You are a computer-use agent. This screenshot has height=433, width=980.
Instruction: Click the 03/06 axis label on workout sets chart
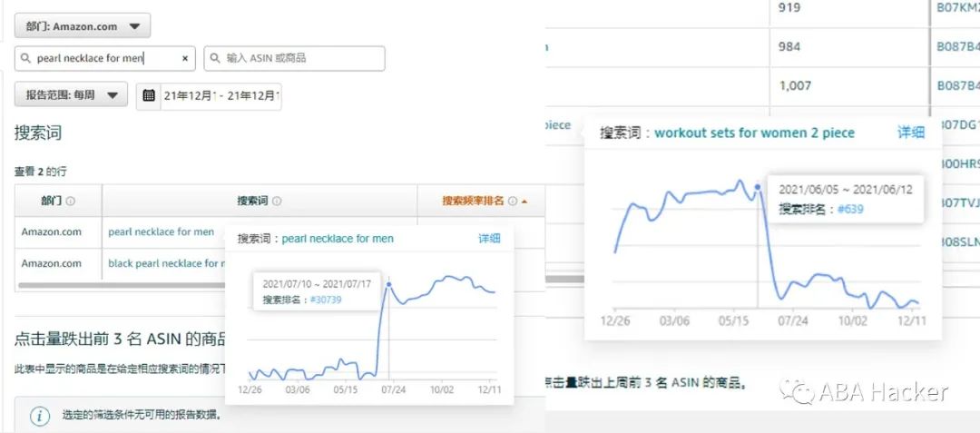click(x=675, y=321)
